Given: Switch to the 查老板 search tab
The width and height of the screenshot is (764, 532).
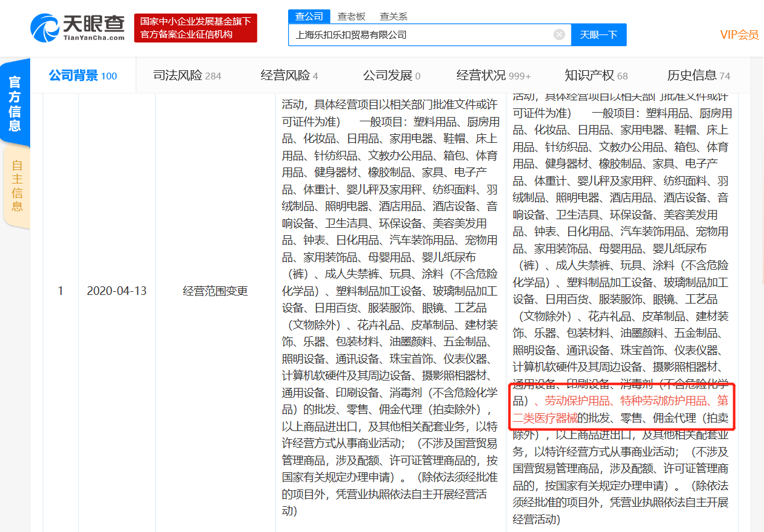Looking at the screenshot, I should [351, 17].
